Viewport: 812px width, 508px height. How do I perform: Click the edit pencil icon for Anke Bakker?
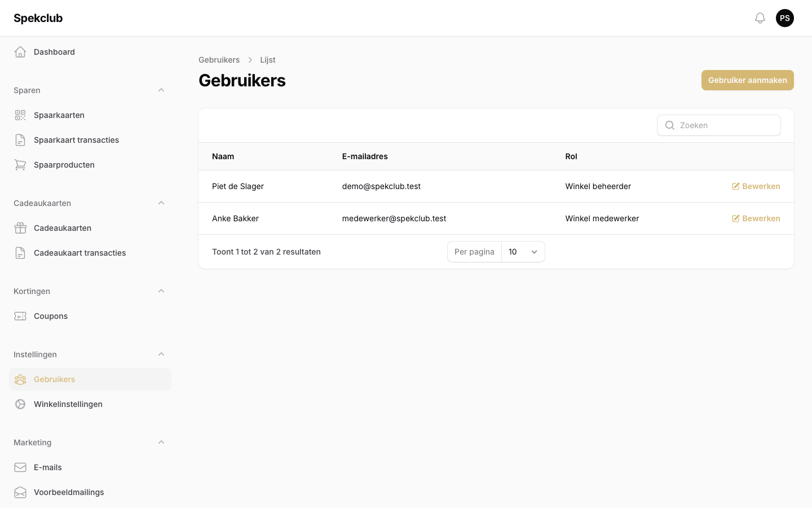[x=735, y=218]
